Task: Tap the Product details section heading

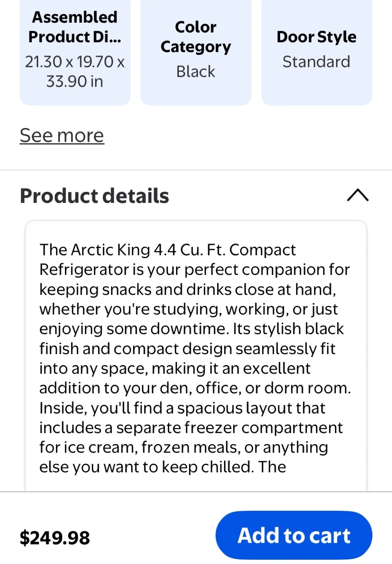Action: click(94, 195)
